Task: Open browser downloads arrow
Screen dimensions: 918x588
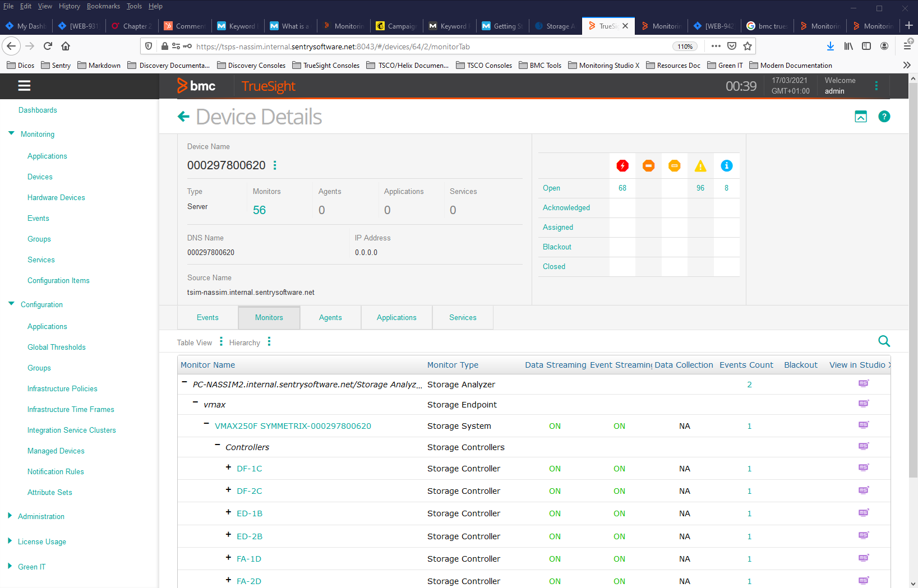Action: point(831,46)
